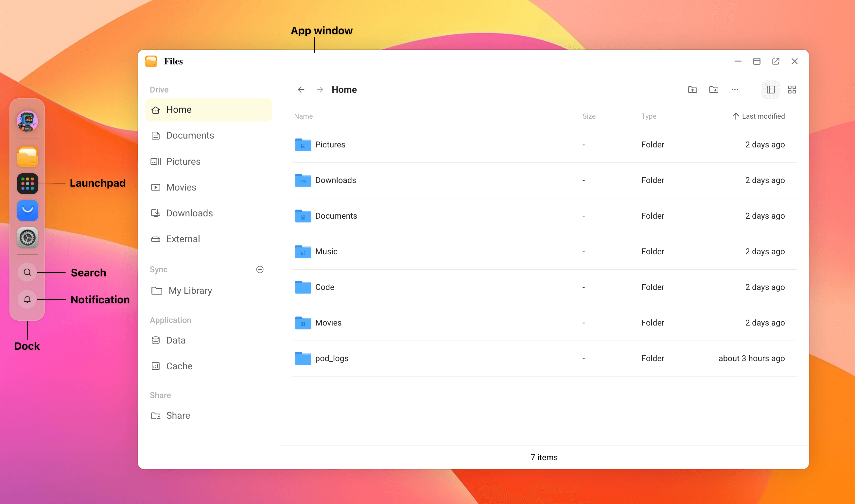The width and height of the screenshot is (855, 504).
Task: Add a sync library with plus icon
Action: (x=260, y=270)
